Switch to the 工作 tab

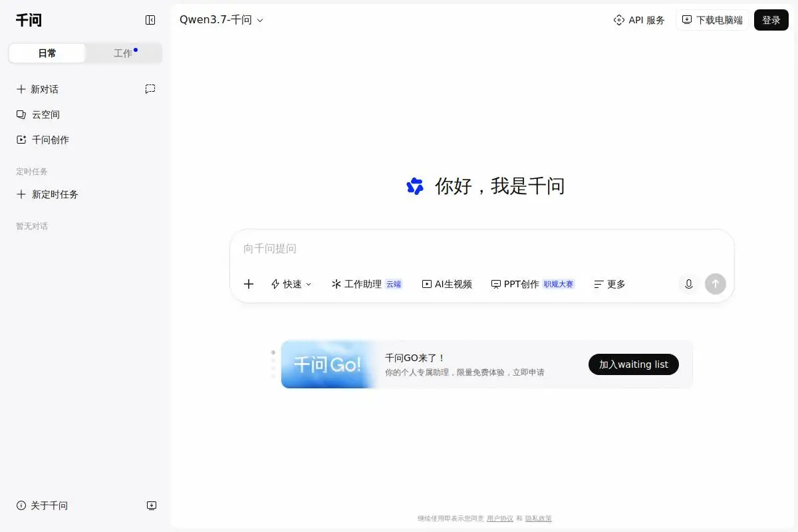click(124, 53)
